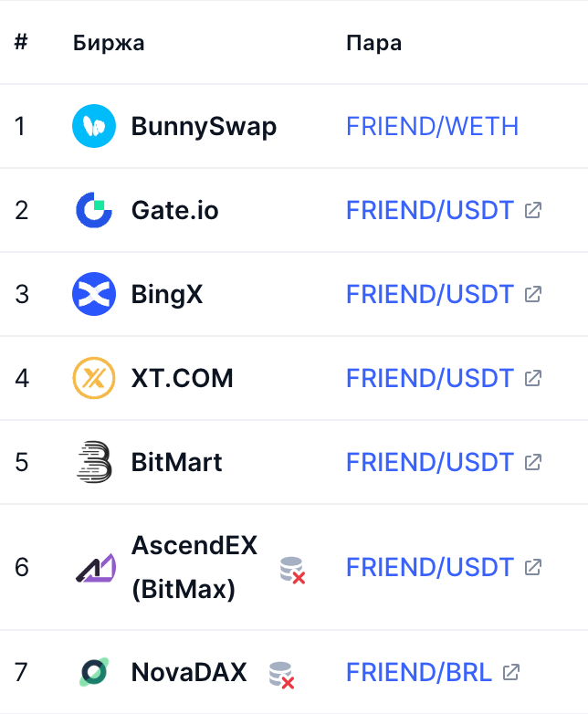Screen dimensions: 588x714
Task: Open BitMart's FRIEND/USDT pair link
Action: coord(430,462)
